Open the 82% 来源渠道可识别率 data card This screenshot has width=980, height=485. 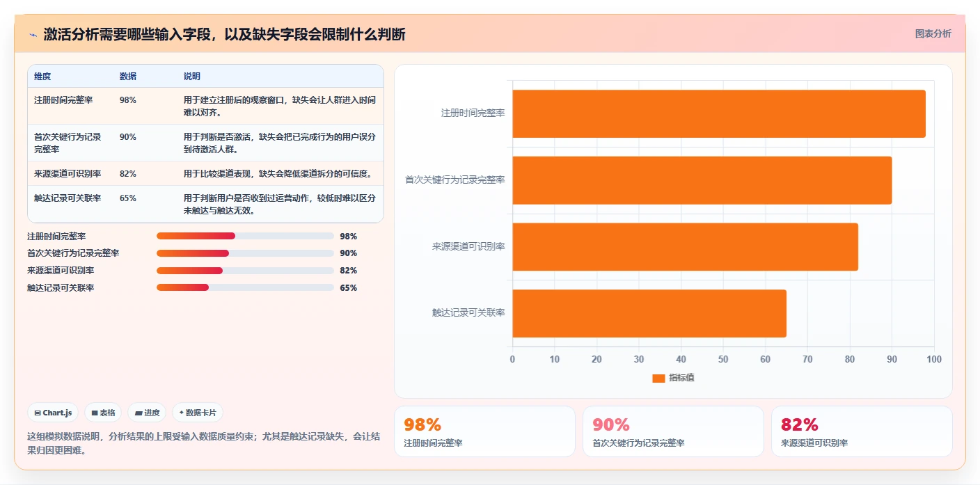pos(862,431)
